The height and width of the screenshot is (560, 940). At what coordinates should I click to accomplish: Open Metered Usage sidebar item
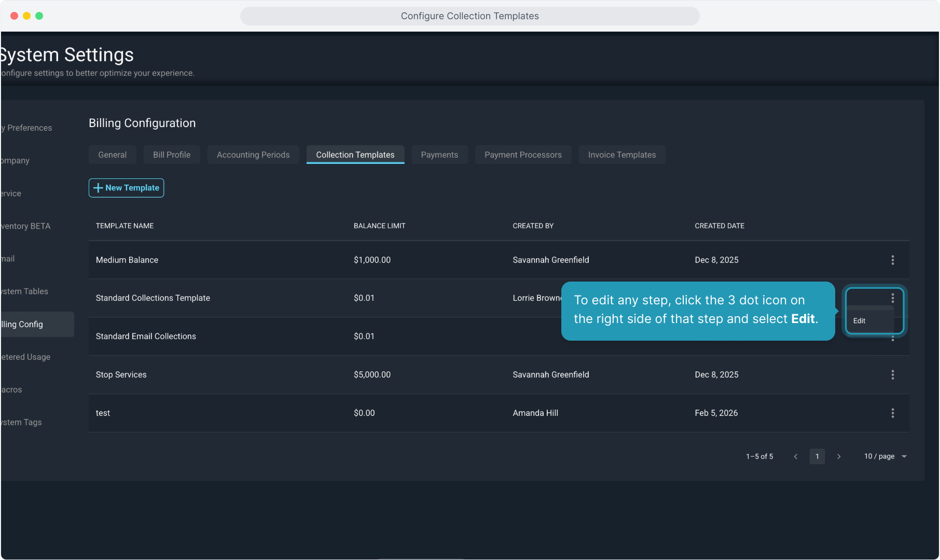point(26,357)
